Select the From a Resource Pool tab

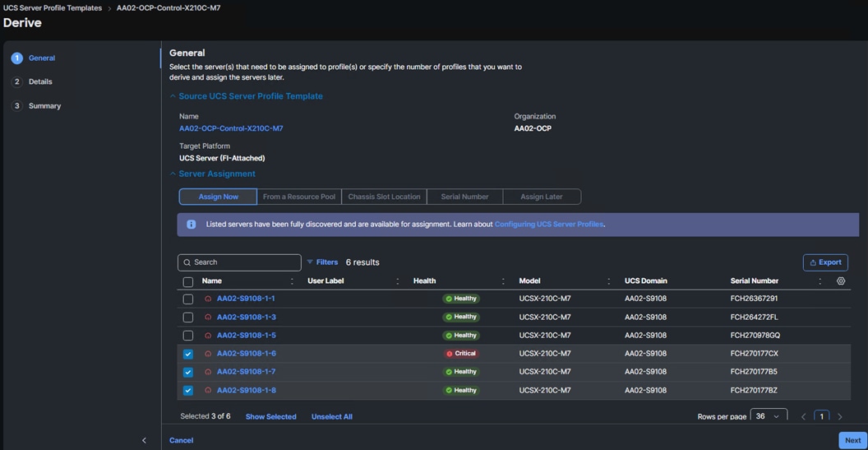point(299,197)
